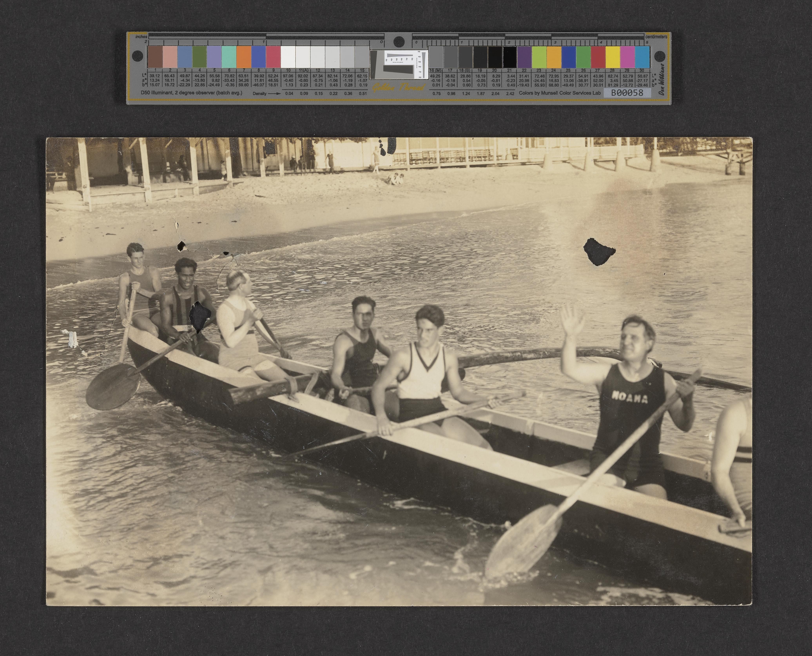Click the yellow swatch numbered 28
Viewport: 812px width, 656px height.
[612, 57]
